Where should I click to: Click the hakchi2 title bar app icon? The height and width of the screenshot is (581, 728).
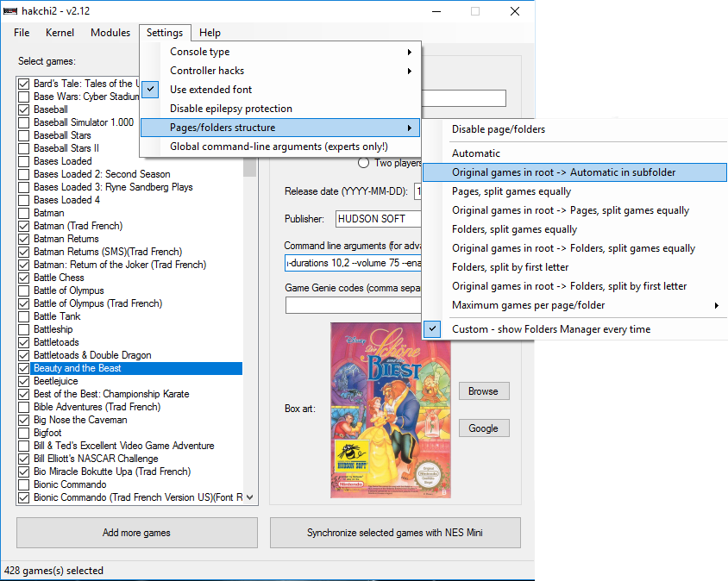(x=10, y=10)
